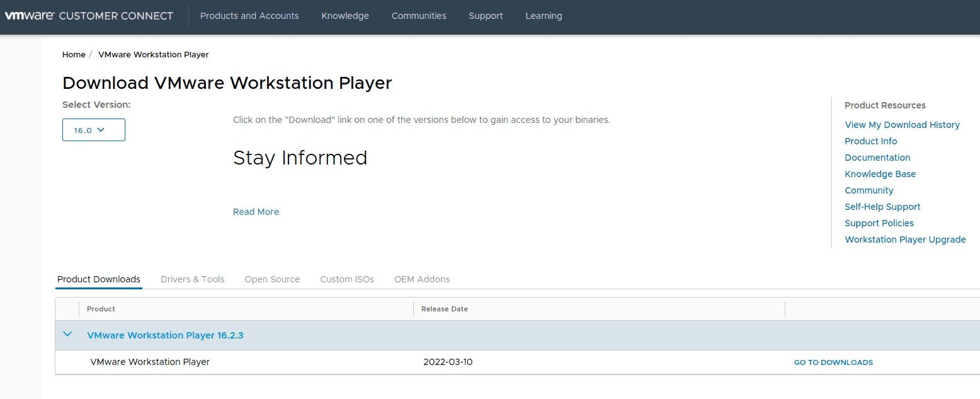This screenshot has width=980, height=399.
Task: Open the Learning menu
Action: [x=544, y=16]
